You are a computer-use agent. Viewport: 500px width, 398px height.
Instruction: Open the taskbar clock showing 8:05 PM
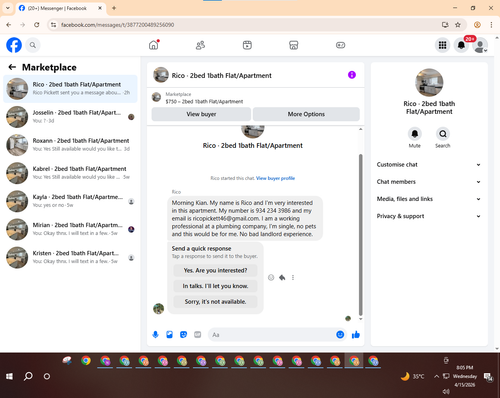tap(465, 376)
